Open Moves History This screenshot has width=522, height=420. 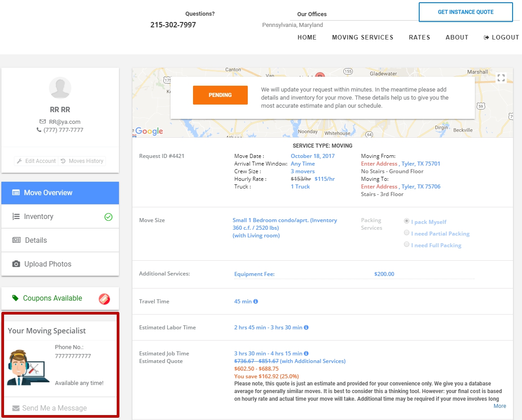[82, 161]
